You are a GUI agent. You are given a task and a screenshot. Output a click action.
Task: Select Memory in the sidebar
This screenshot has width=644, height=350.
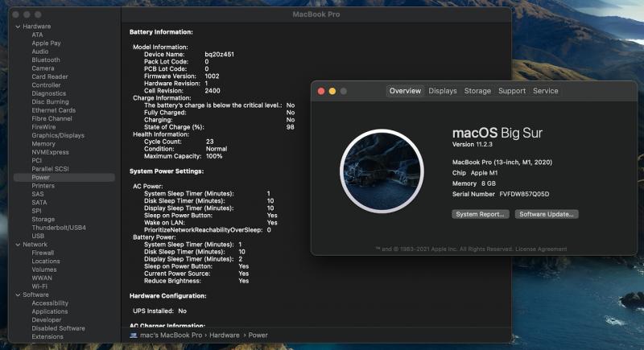43,144
